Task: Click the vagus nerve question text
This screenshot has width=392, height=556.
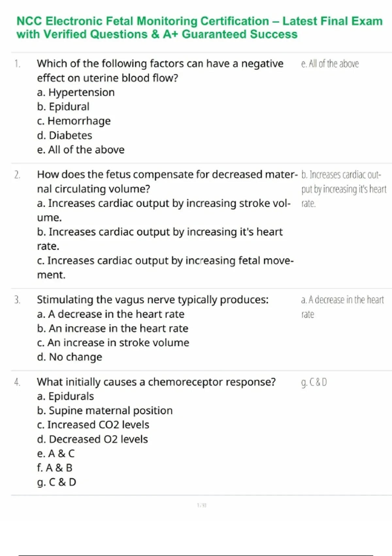Action: click(x=153, y=300)
